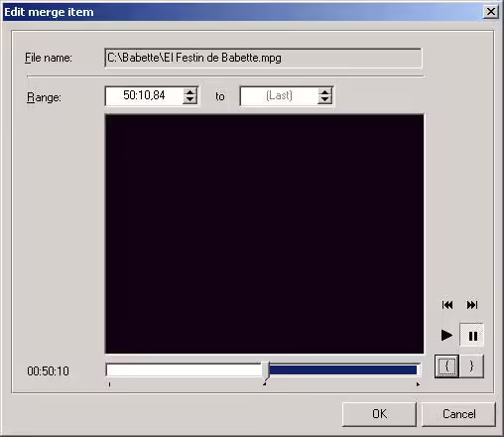Jump to the previous frame marker icon

(447, 305)
